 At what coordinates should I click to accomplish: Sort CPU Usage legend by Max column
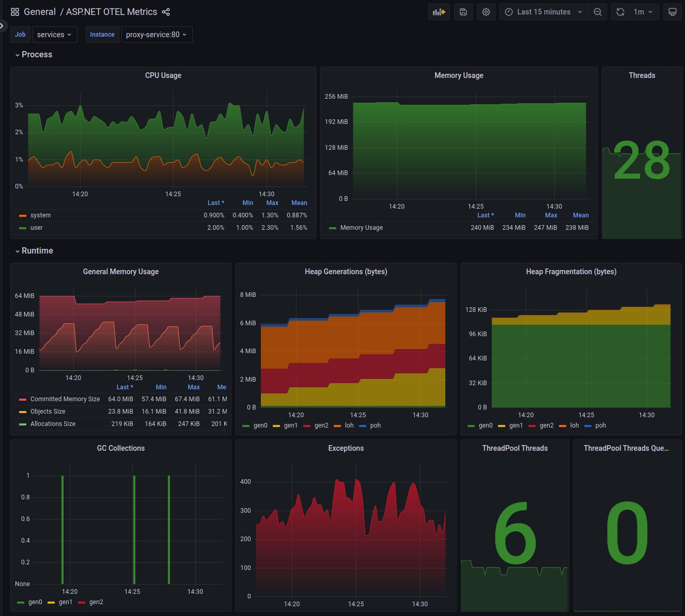(x=272, y=202)
